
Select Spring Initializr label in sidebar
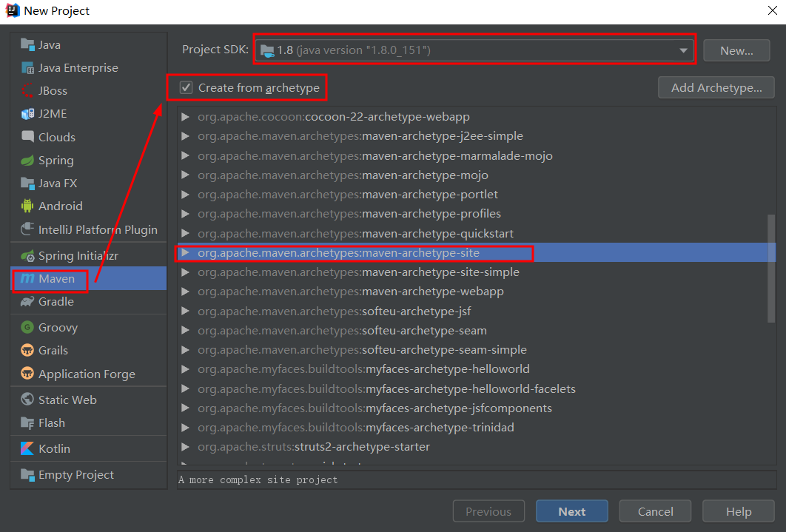tap(78, 256)
